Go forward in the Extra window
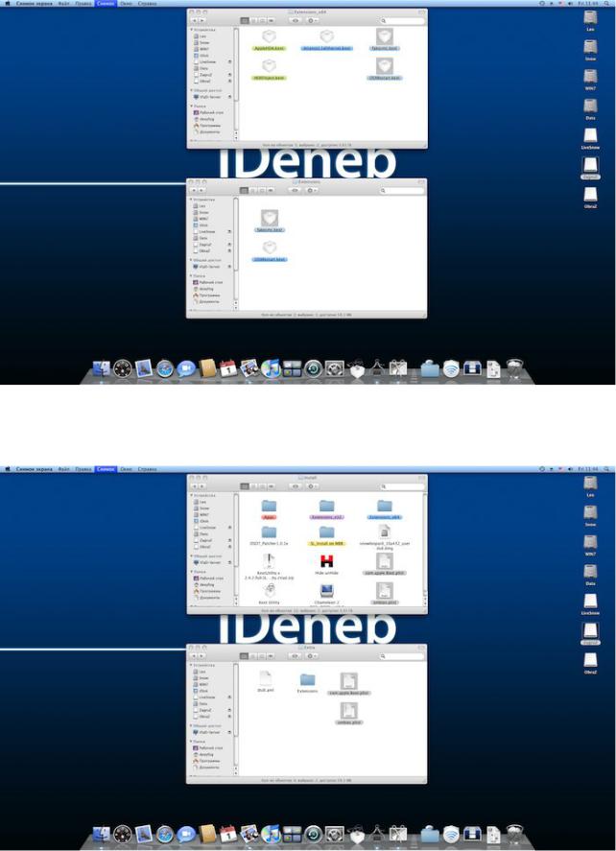Image resolution: width=616 pixels, height=851 pixels. click(201, 656)
